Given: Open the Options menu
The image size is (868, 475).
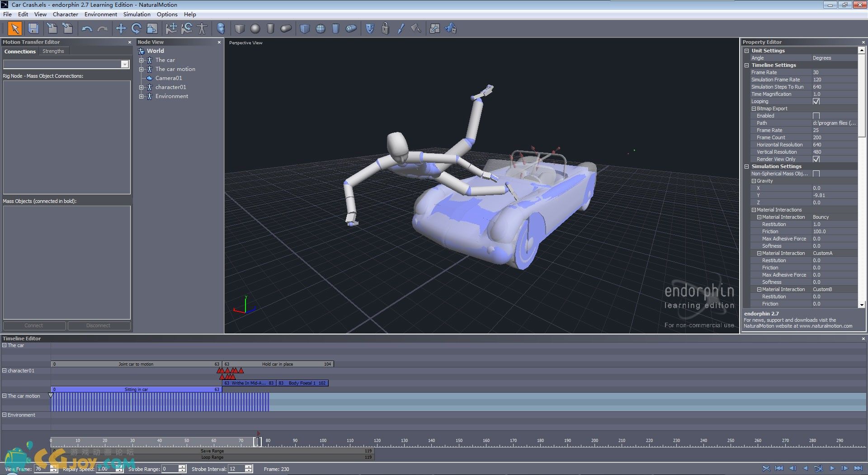Looking at the screenshot, I should coord(167,14).
